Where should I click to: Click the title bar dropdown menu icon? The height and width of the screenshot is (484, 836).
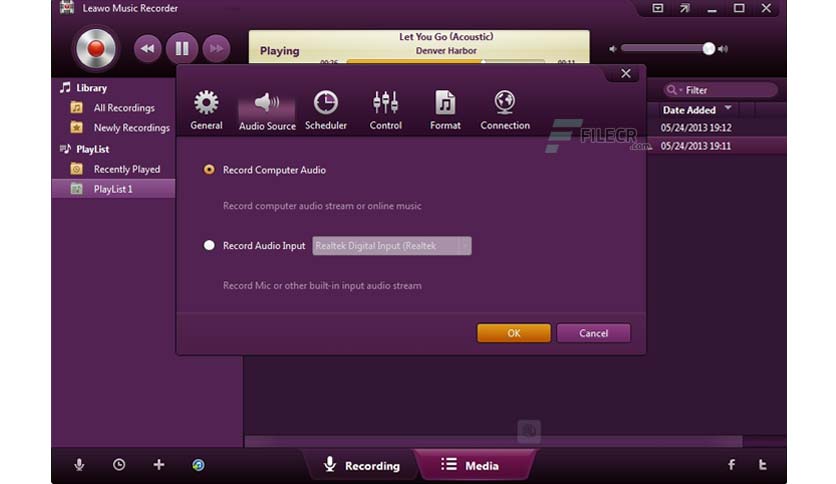pos(657,8)
